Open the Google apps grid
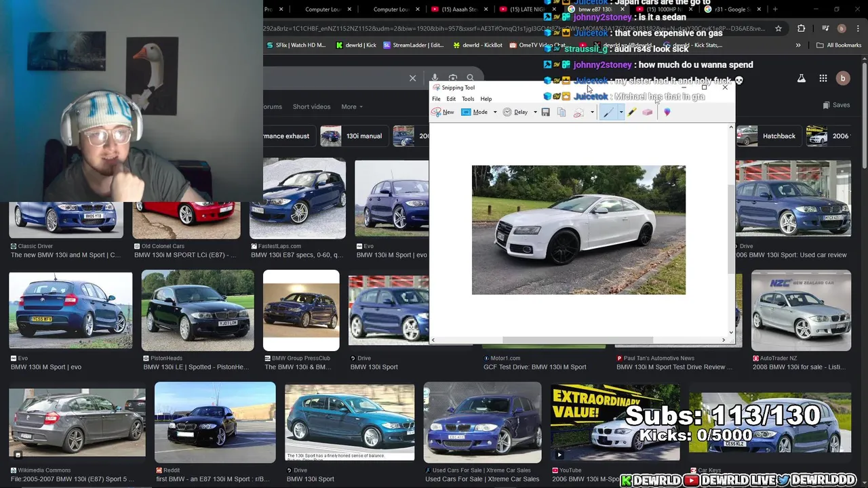The width and height of the screenshot is (868, 488). [823, 79]
